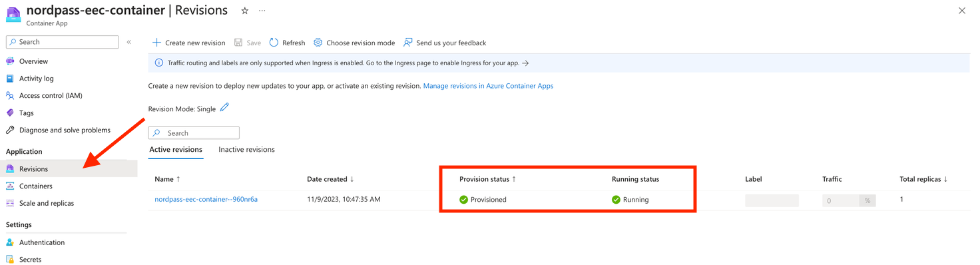Click the purple Tags icon
Screen dimensions: 980x265
pyautogui.click(x=10, y=113)
